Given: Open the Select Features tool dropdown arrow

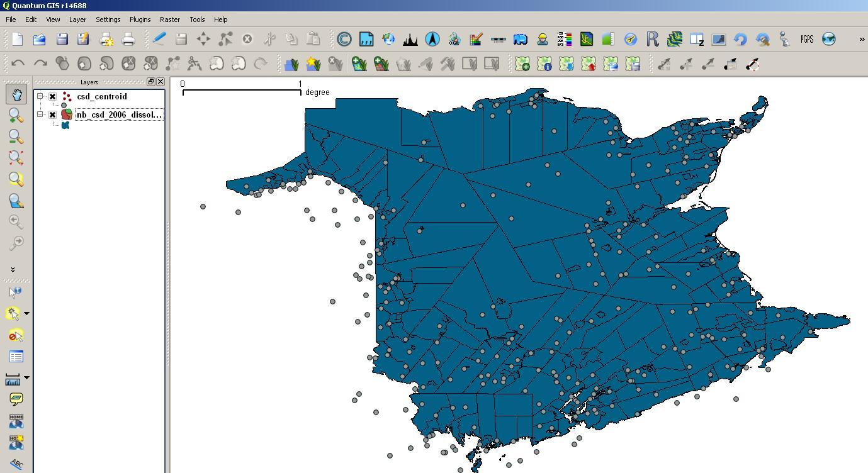Looking at the screenshot, I should pyautogui.click(x=26, y=313).
